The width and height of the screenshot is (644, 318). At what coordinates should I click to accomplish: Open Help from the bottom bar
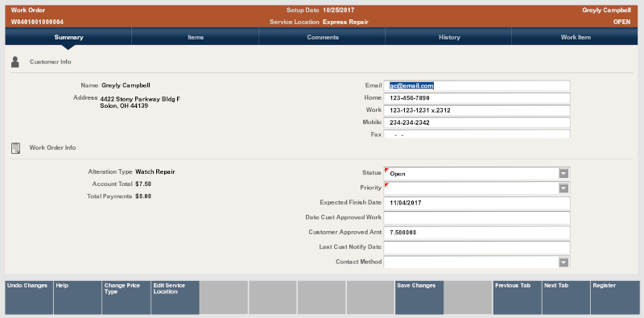[x=77, y=297]
